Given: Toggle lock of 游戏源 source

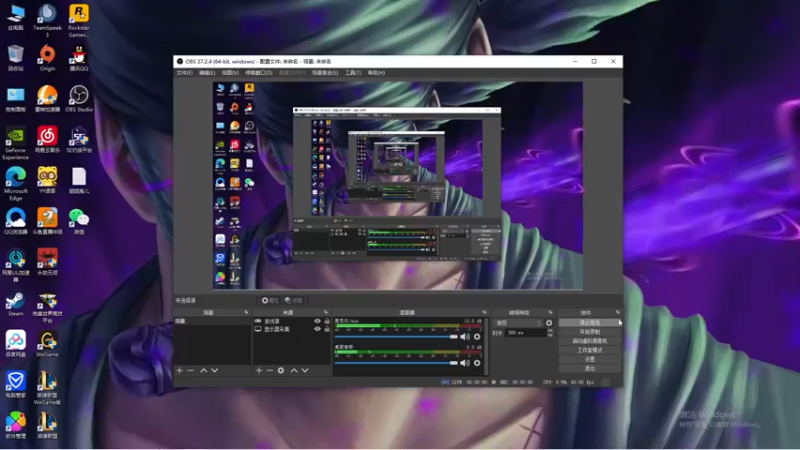Looking at the screenshot, I should click(327, 321).
